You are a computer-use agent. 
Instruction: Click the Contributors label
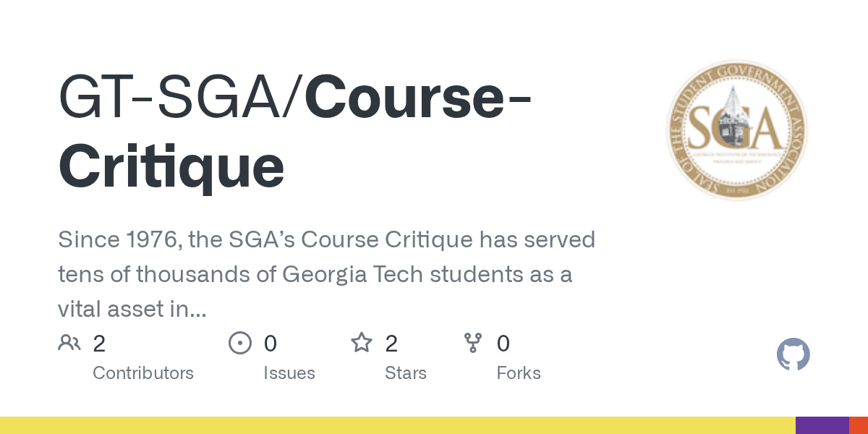[143, 373]
